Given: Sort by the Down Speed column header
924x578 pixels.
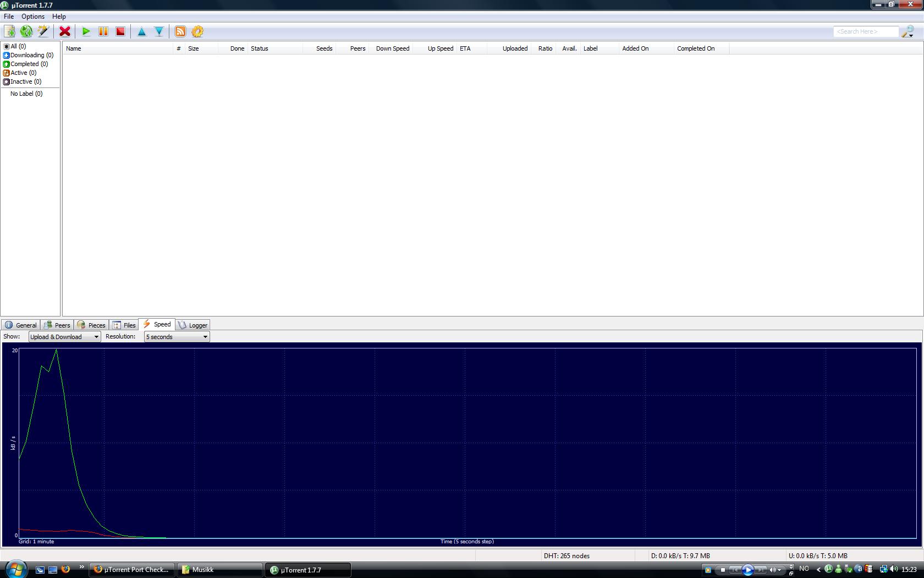Looking at the screenshot, I should 391,48.
